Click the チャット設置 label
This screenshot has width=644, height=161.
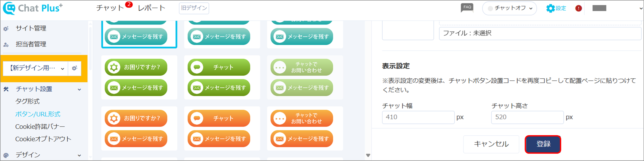(34, 89)
